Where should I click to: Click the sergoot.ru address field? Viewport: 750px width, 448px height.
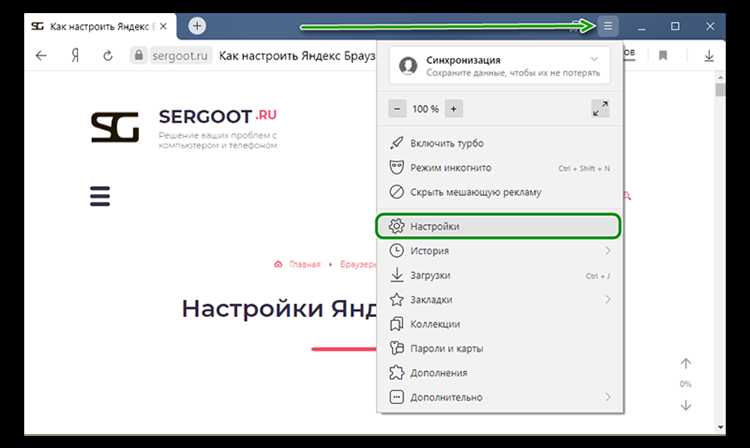(x=180, y=56)
